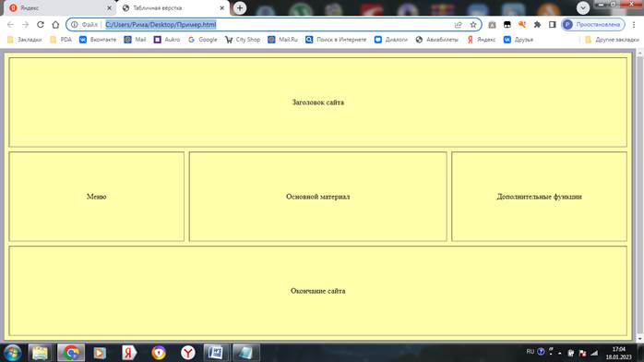This screenshot has width=644, height=362.
Task: Toggle the browser side panel icon
Action: click(553, 25)
